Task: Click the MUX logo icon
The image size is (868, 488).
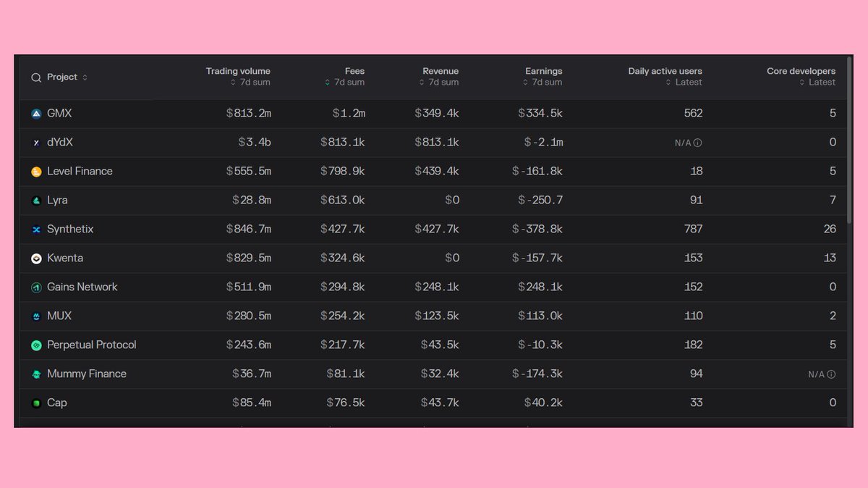Action: (x=36, y=316)
